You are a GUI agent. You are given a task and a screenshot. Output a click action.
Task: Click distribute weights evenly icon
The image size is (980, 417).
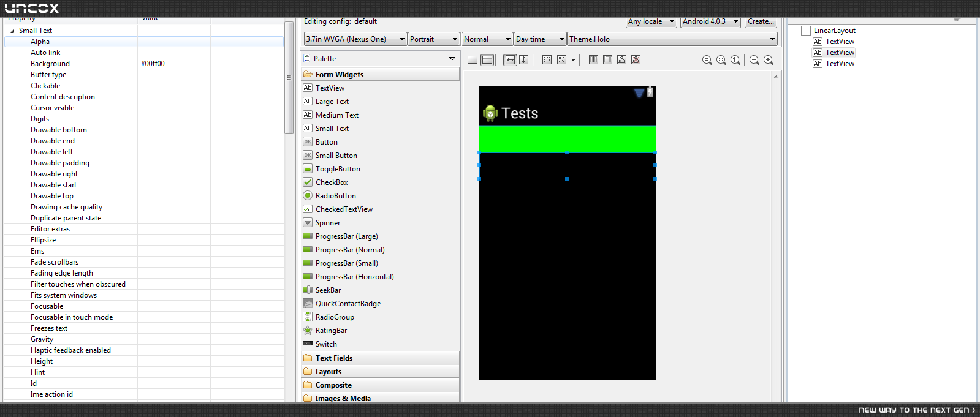click(x=593, y=60)
